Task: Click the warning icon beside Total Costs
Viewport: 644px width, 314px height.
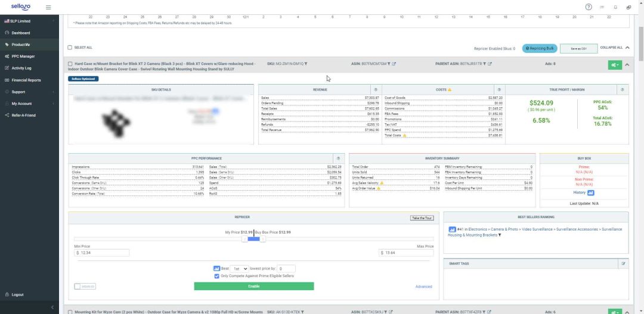Action: point(404,135)
